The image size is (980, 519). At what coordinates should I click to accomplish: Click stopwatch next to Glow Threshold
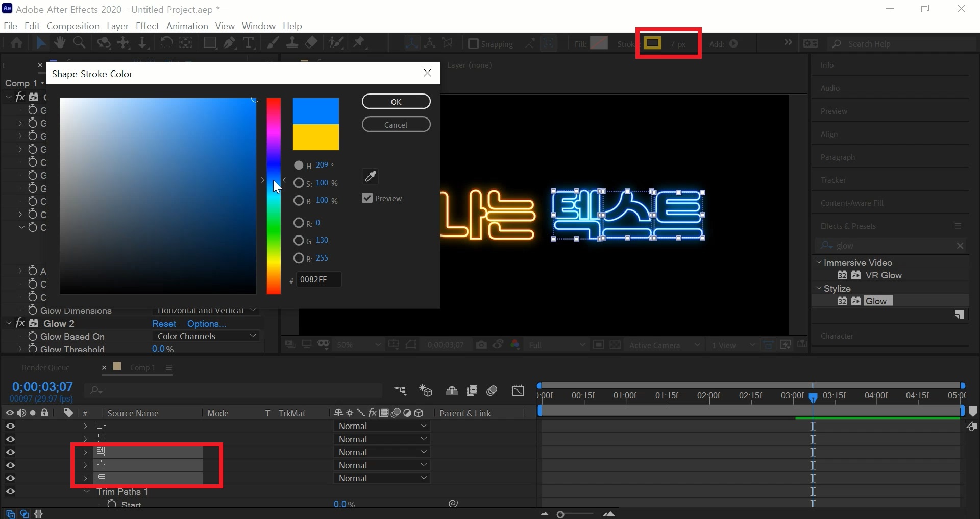pos(33,349)
